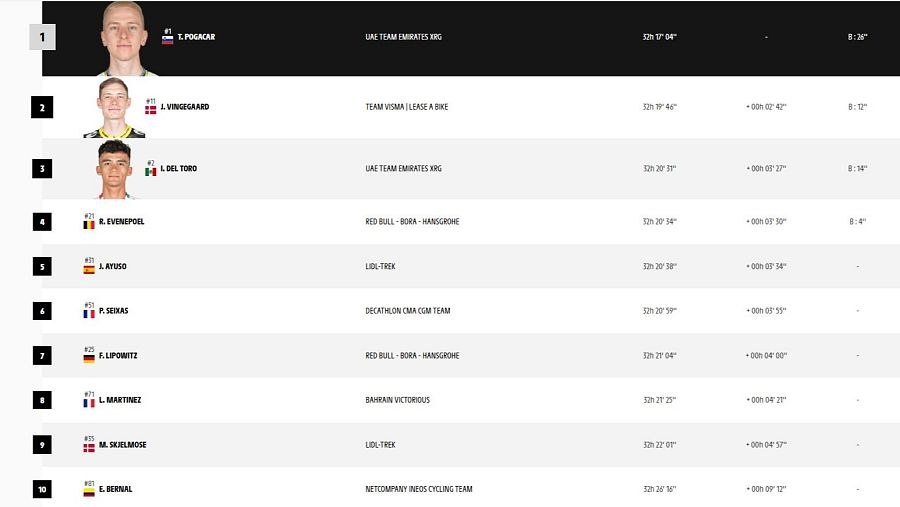Screen dimensions: 900x507
Task: Open the Decathlon CMA CGM Team page
Action: tap(408, 311)
